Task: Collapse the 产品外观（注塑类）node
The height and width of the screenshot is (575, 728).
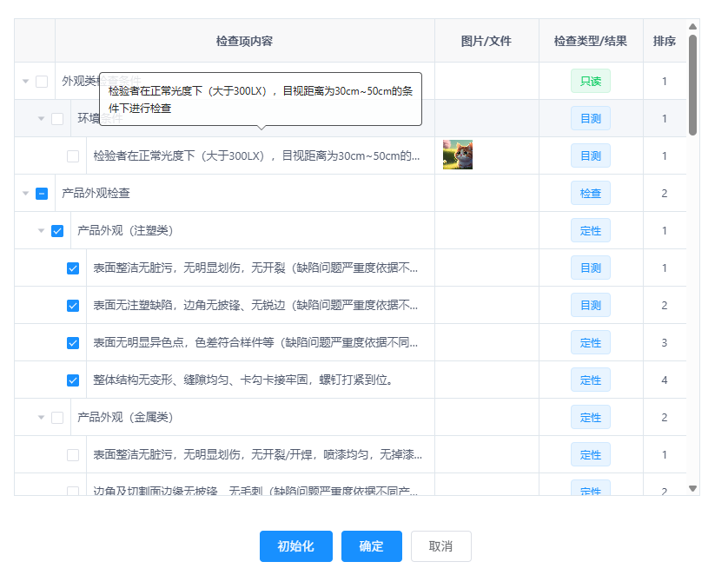Action: 41,231
